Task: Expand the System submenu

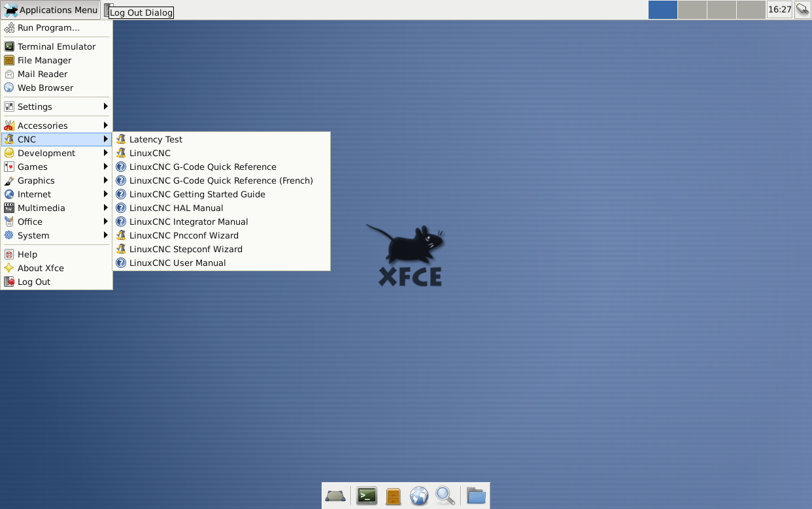Action: coord(57,235)
